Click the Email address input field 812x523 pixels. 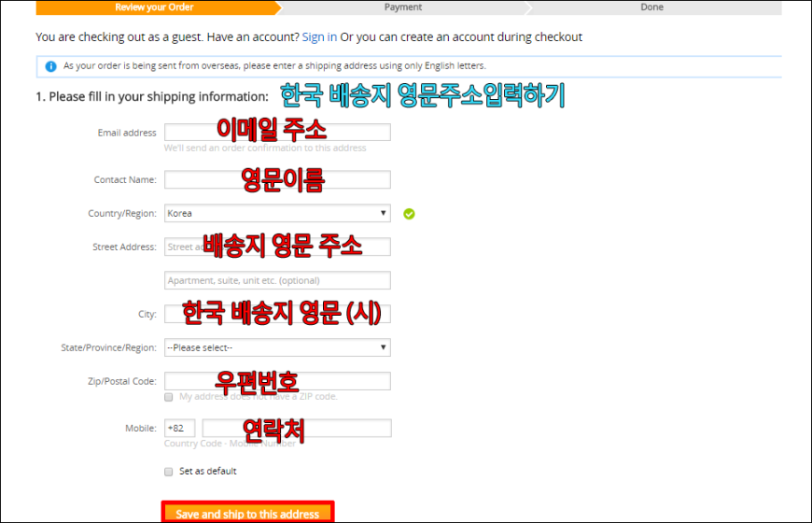(x=277, y=133)
